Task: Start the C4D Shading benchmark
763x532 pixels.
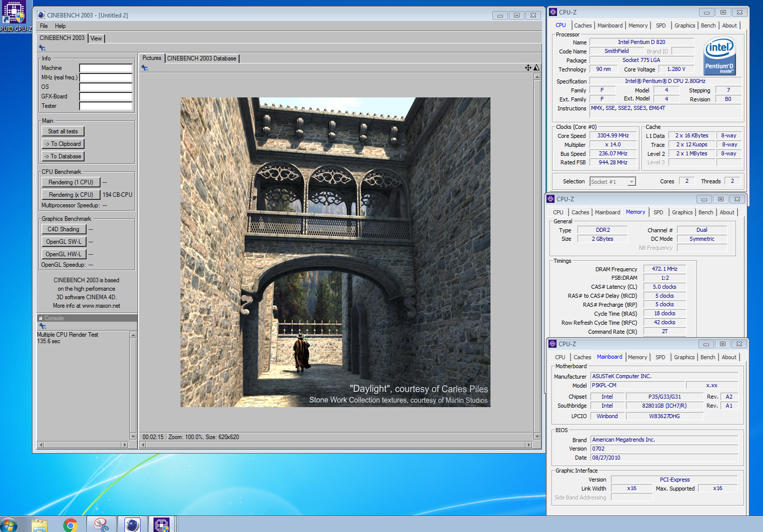Action: point(64,229)
